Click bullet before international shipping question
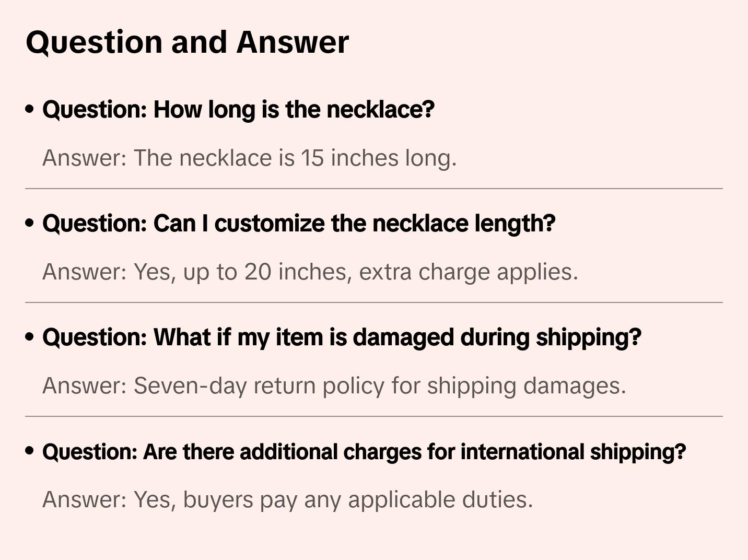Screen dimensions: 748x560 pyautogui.click(x=30, y=451)
